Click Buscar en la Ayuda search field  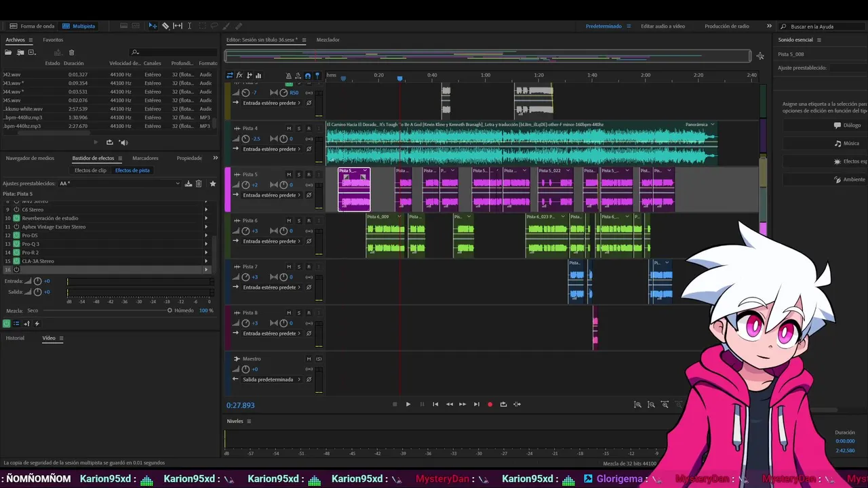tap(821, 26)
